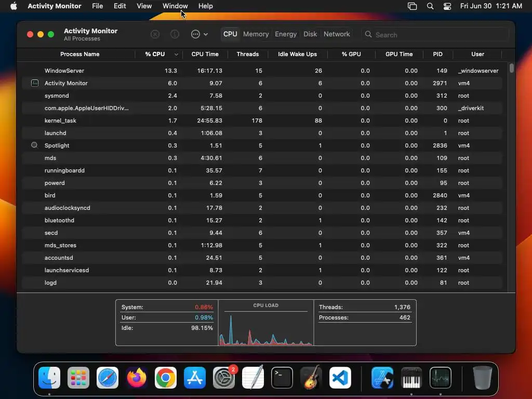Select the launchd process row
Viewport: 532px width, 399px height.
tap(262, 133)
